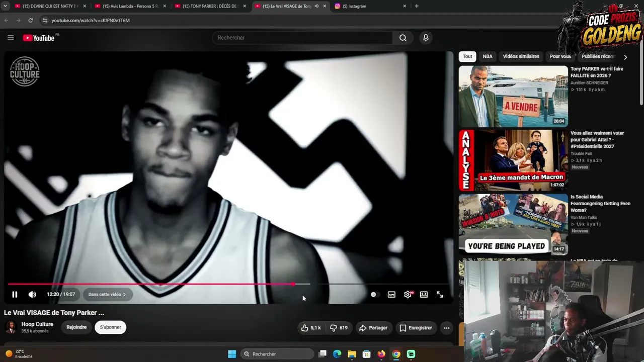Go back with the browser back arrow
This screenshot has width=644, height=362.
pos(7,21)
